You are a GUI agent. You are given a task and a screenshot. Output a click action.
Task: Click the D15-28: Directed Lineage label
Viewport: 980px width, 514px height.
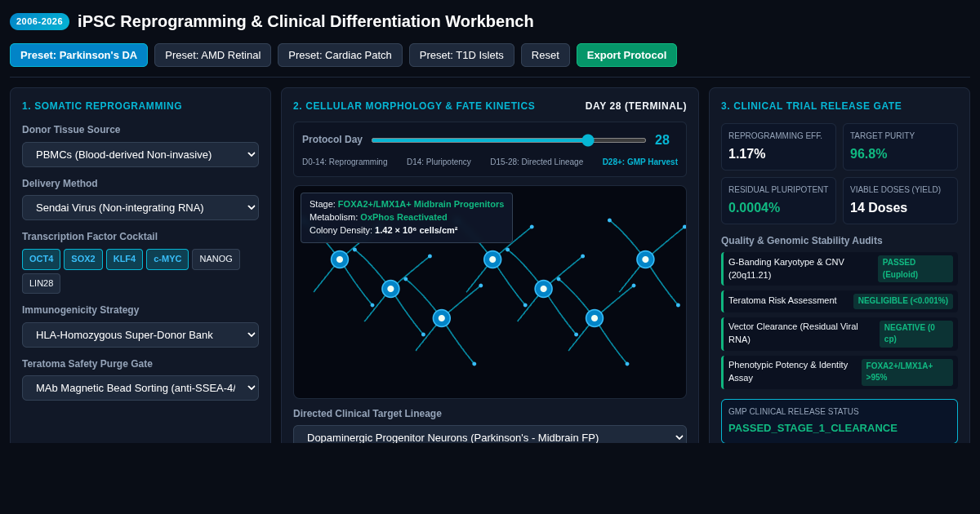tap(537, 162)
